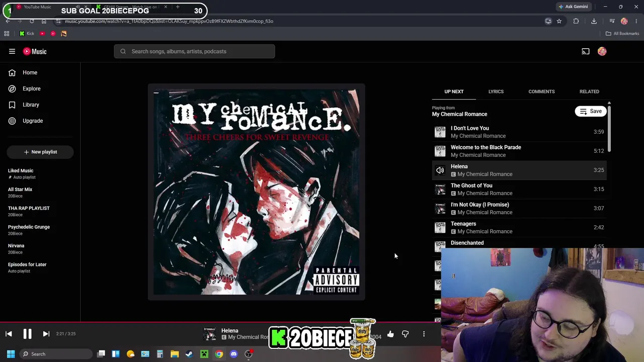The image size is (644, 362).
Task: Open Steam from the taskbar
Action: pyautogui.click(x=189, y=354)
